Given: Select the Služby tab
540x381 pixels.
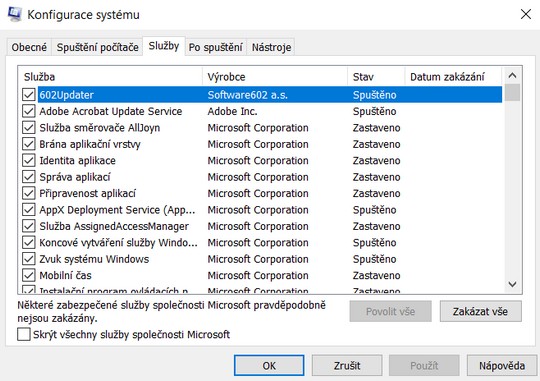Looking at the screenshot, I should 164,46.
